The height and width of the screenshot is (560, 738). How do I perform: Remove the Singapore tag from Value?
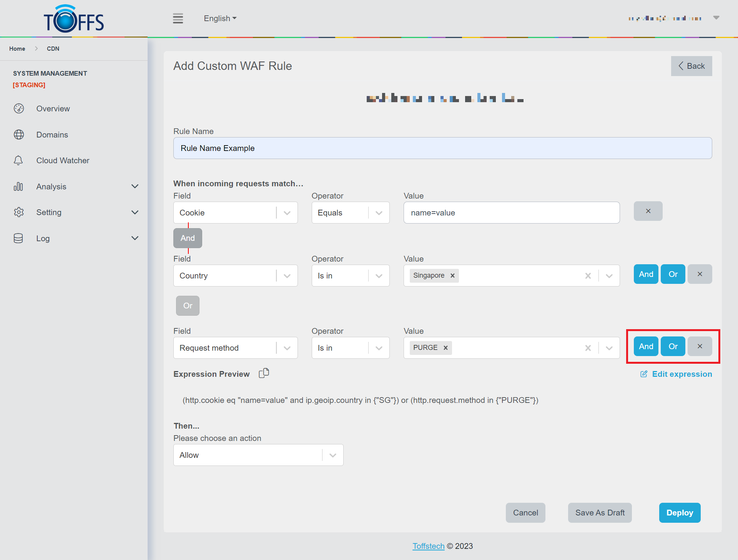(x=453, y=275)
